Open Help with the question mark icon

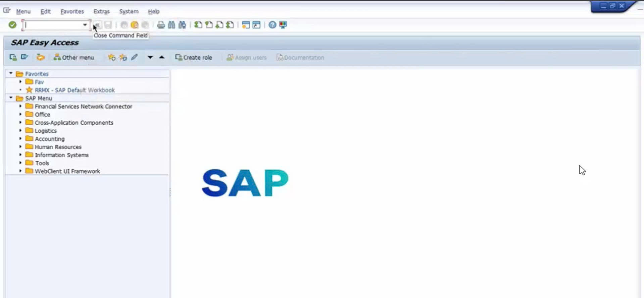(x=272, y=25)
